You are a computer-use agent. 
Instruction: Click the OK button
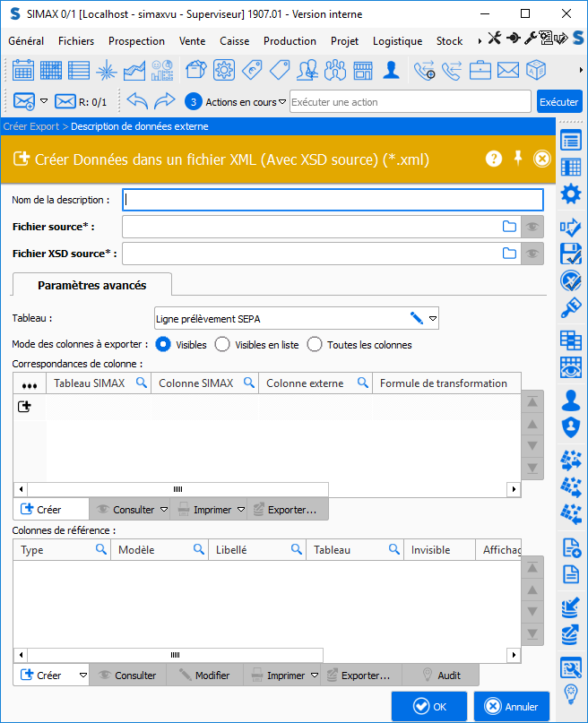[x=428, y=706]
